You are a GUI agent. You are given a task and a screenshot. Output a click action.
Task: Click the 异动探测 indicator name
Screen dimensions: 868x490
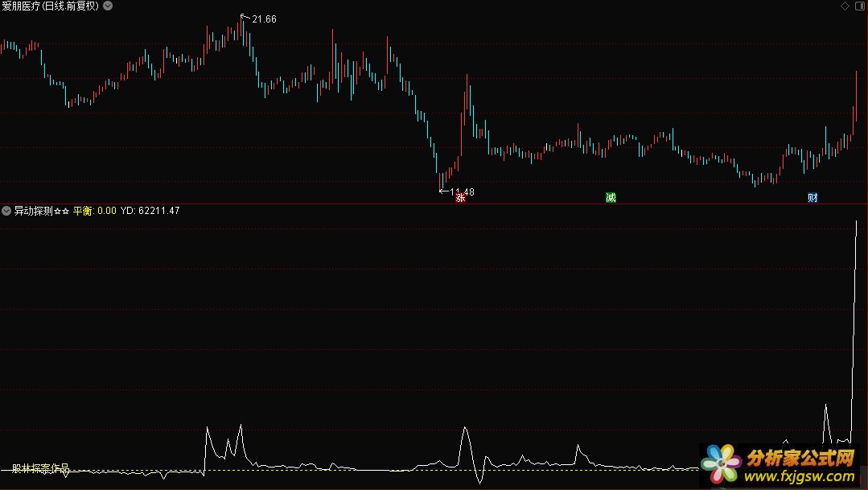(x=42, y=211)
